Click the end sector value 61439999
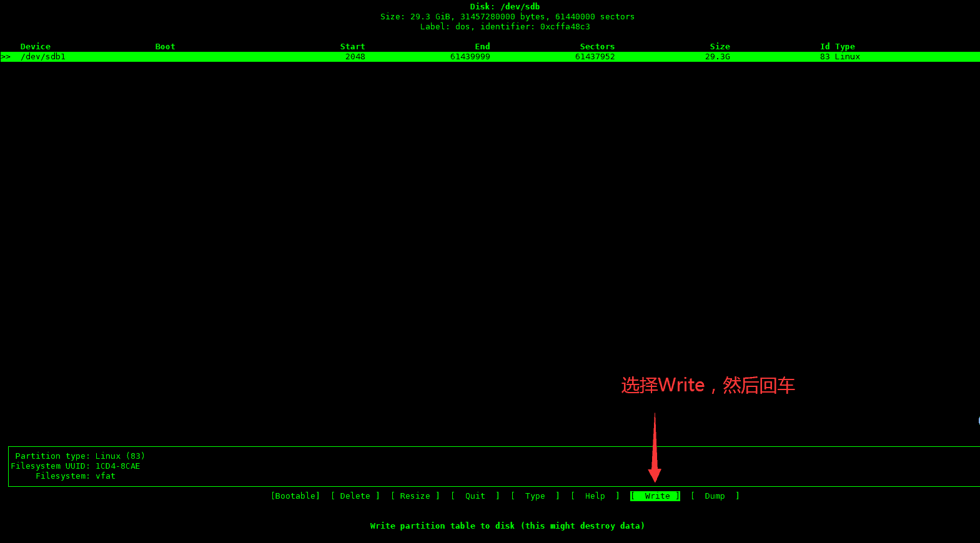 (x=470, y=57)
